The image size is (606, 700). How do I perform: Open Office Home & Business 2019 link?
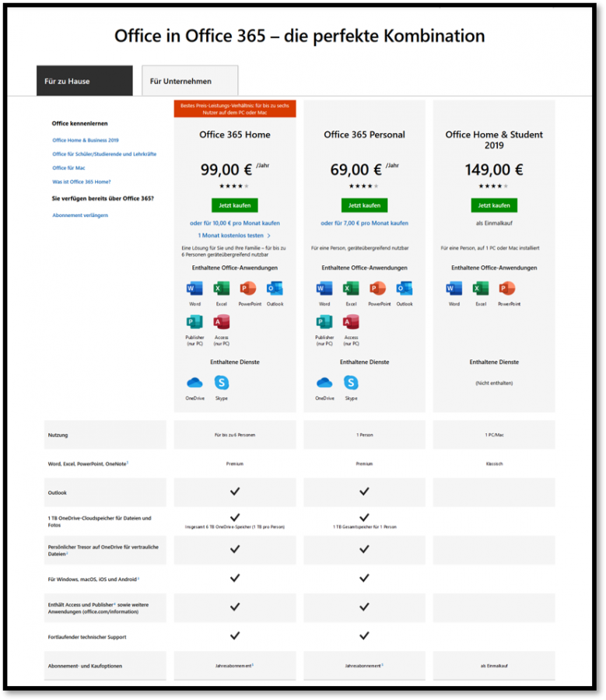tap(86, 140)
